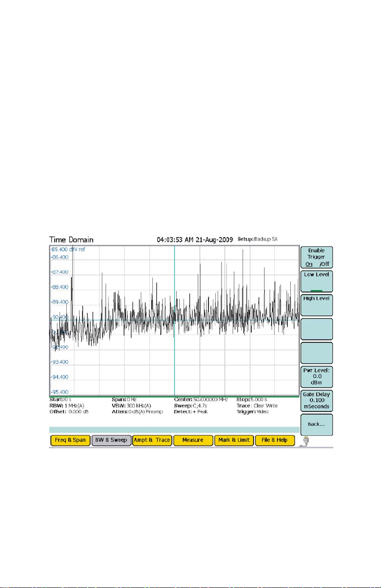Click the RBW 1 MHz(A) readout
Screen dimensions: 381x588
point(67,406)
